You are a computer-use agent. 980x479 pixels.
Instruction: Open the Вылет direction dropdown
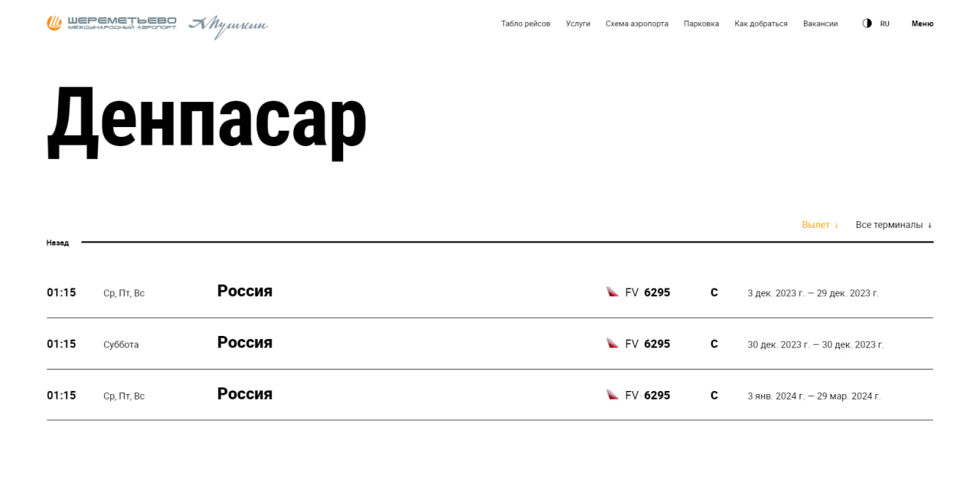click(x=820, y=225)
